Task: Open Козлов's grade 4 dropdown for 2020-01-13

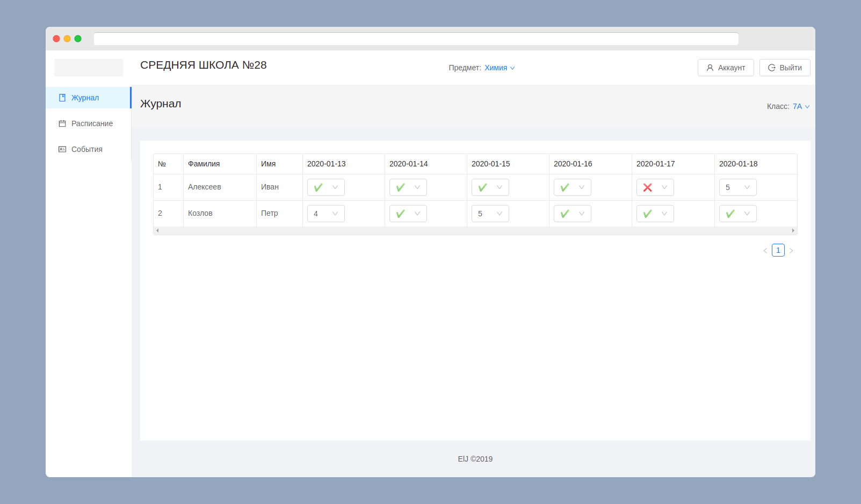Action: (x=326, y=214)
